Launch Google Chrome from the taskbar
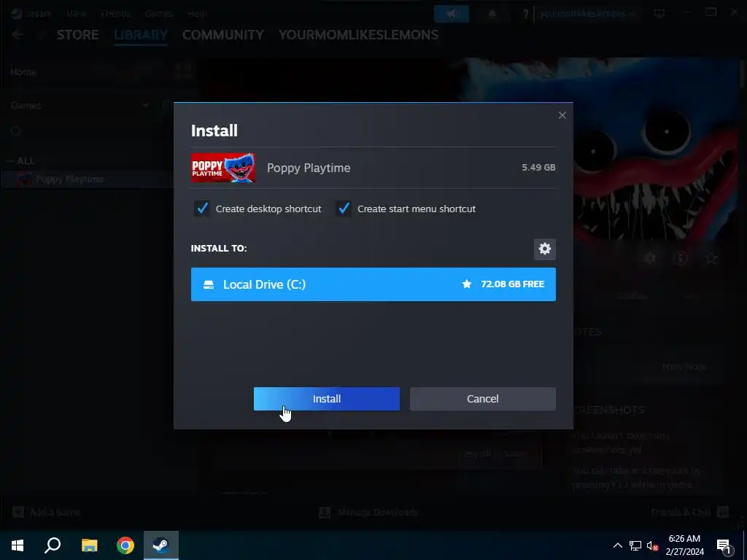 125,545
